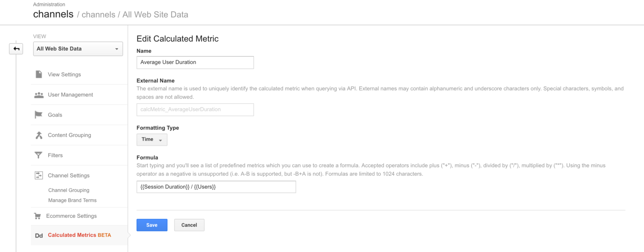Click the Formula label
This screenshot has width=644, height=252.
pyautogui.click(x=147, y=158)
